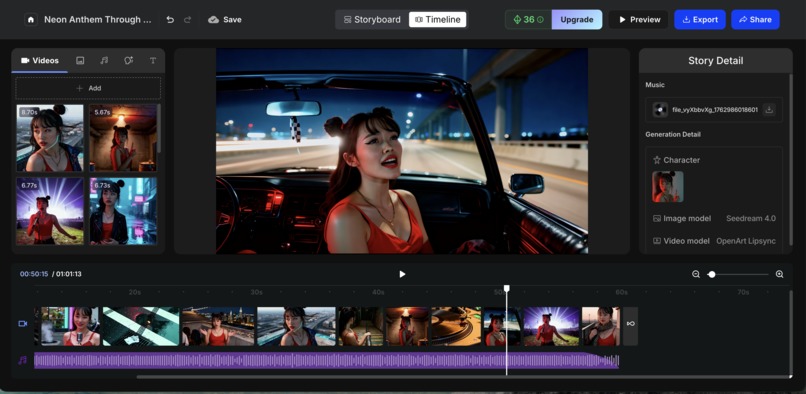Viewport: 806px width, 394px height.
Task: Select the teal abstract clip on timeline
Action: click(x=141, y=326)
